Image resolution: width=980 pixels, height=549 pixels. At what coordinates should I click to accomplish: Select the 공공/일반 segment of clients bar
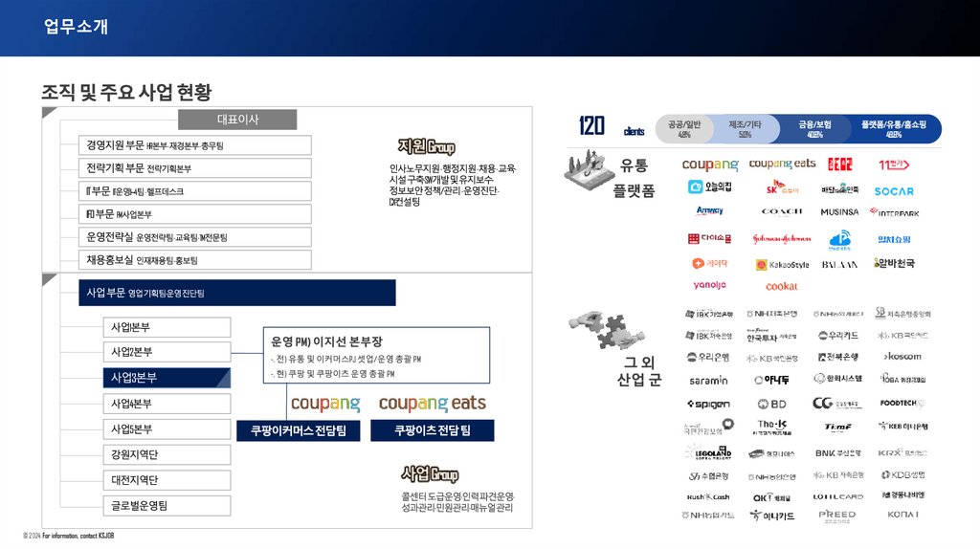[684, 129]
